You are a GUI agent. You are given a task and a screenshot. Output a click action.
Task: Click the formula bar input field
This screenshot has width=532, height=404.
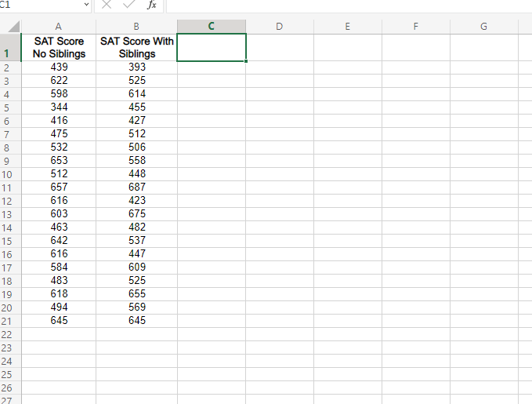tap(349, 5)
